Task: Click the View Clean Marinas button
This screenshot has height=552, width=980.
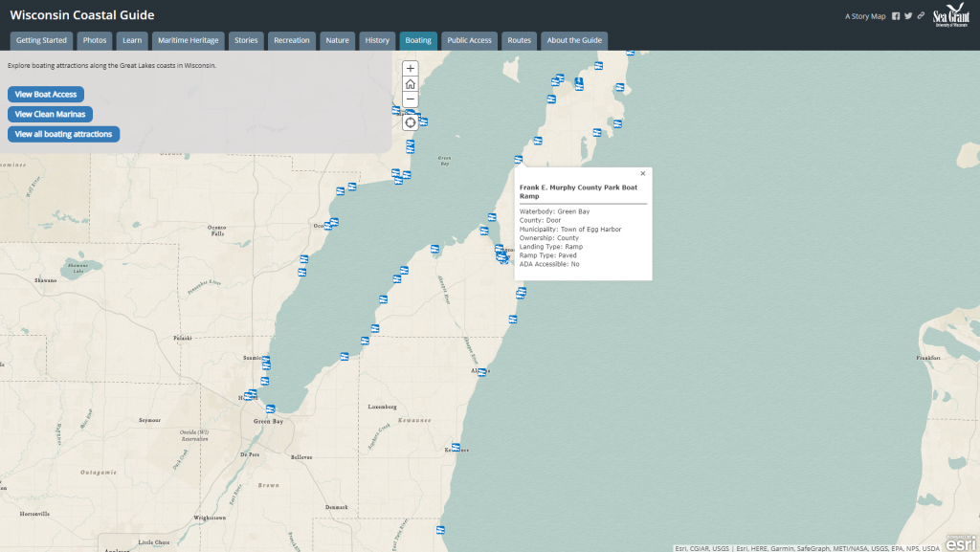Action: click(50, 114)
